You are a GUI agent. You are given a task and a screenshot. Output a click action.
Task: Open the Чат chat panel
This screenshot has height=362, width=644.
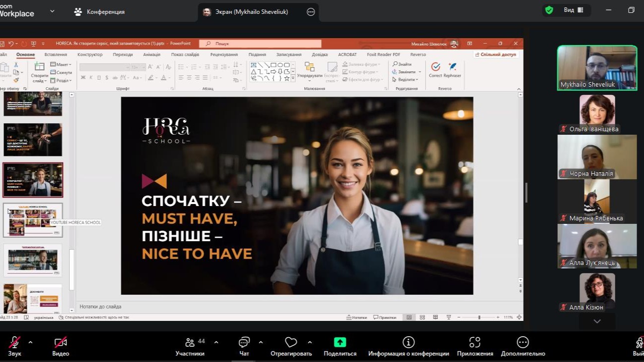[244, 343]
